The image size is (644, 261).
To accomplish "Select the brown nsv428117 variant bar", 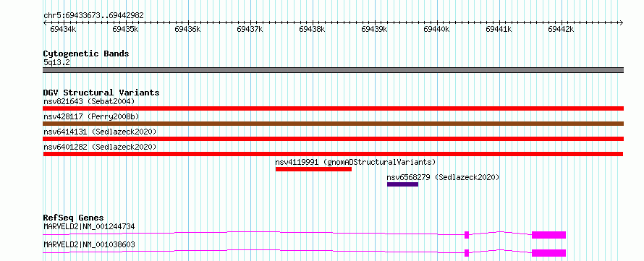I will 333,124.
